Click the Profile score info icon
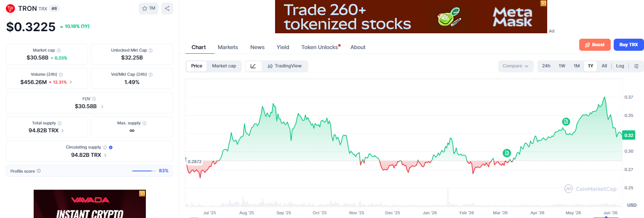Screen dimensions: 644x218 tap(39, 171)
